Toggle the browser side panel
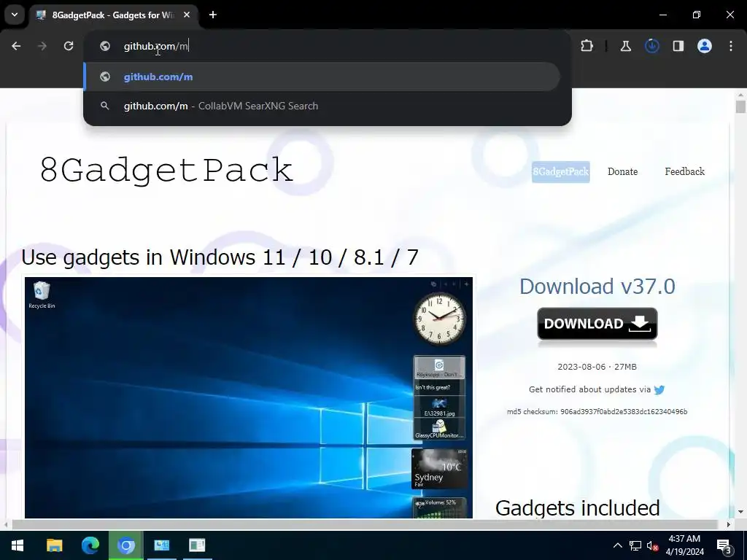This screenshot has height=560, width=747. 678,46
